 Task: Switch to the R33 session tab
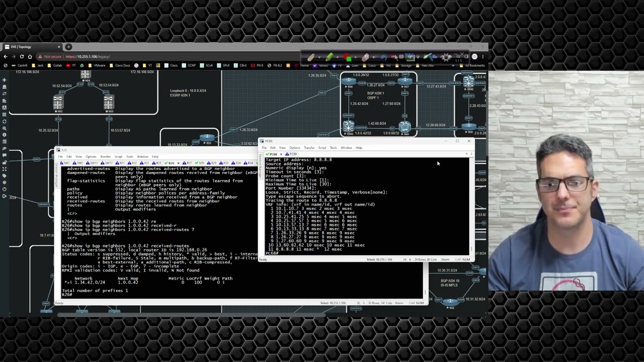pyautogui.click(x=224, y=163)
